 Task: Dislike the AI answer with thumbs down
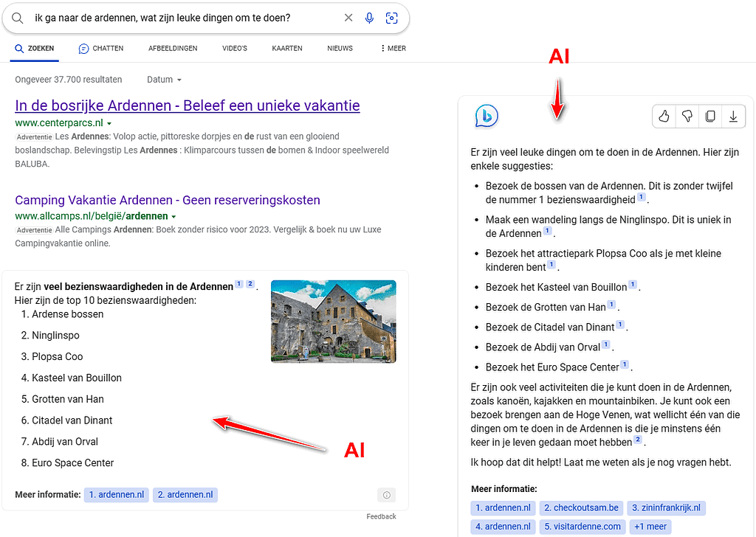[x=687, y=116]
